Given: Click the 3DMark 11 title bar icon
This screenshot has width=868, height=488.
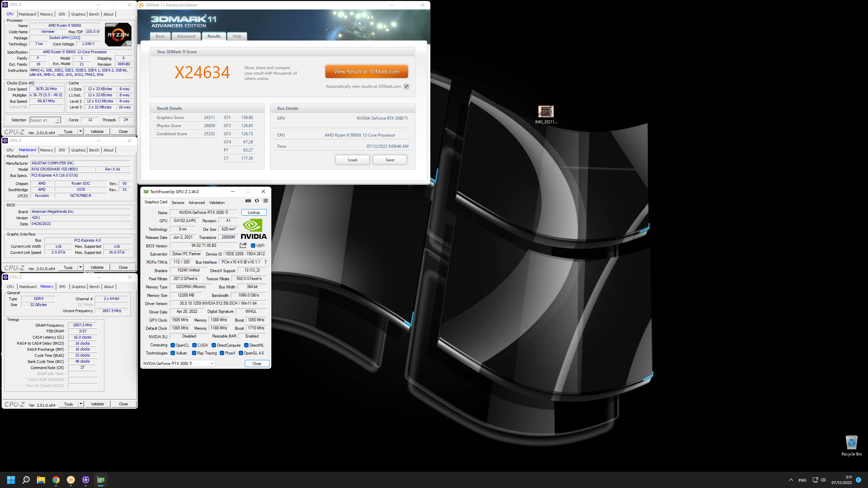Looking at the screenshot, I should point(141,5).
